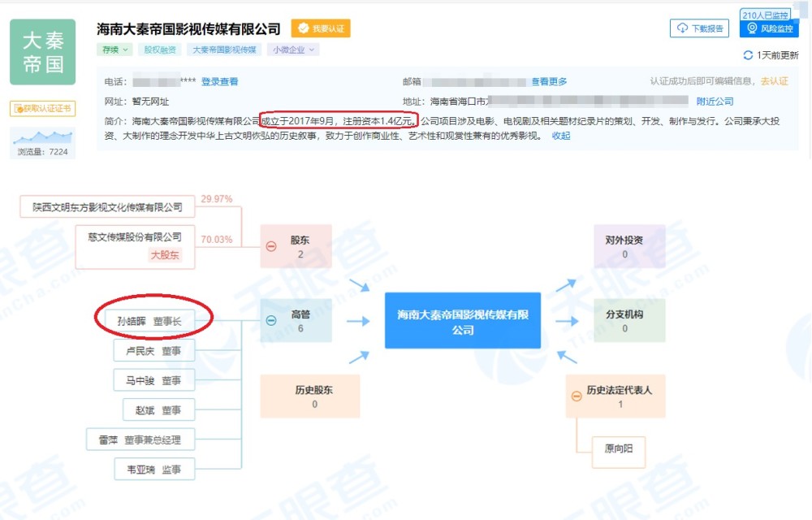The image size is (812, 520).
Task: Click the 暂无网址 website text
Action: pyautogui.click(x=150, y=102)
